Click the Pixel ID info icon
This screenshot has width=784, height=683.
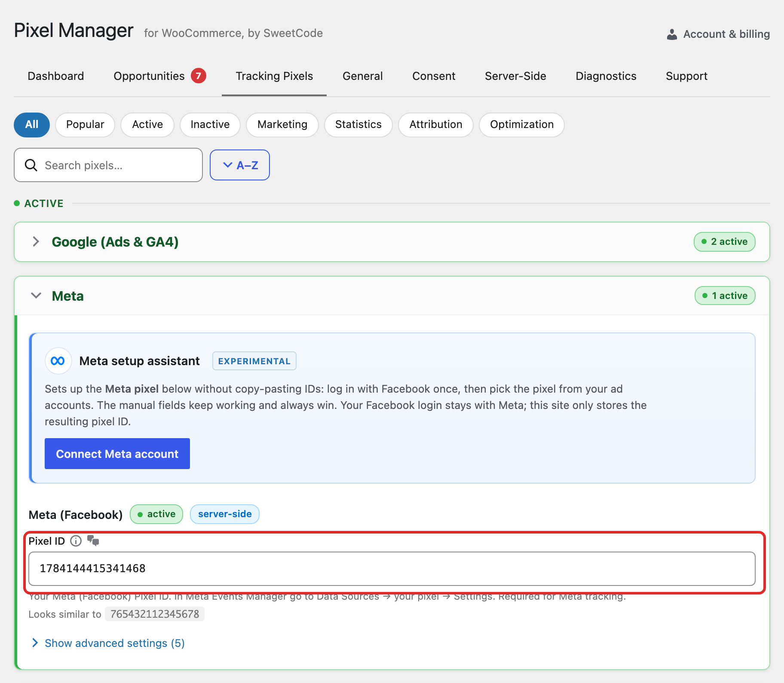click(76, 541)
